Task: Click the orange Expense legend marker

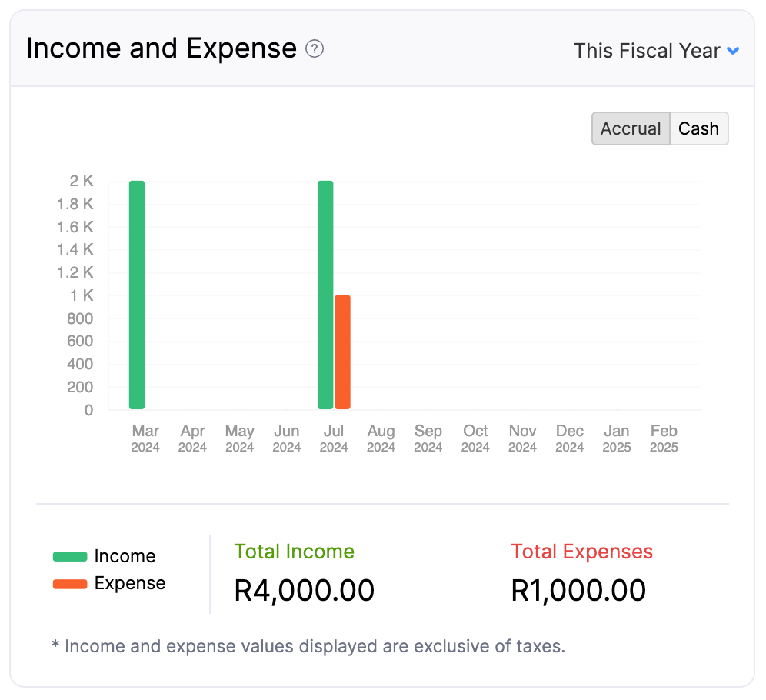Action: [68, 583]
